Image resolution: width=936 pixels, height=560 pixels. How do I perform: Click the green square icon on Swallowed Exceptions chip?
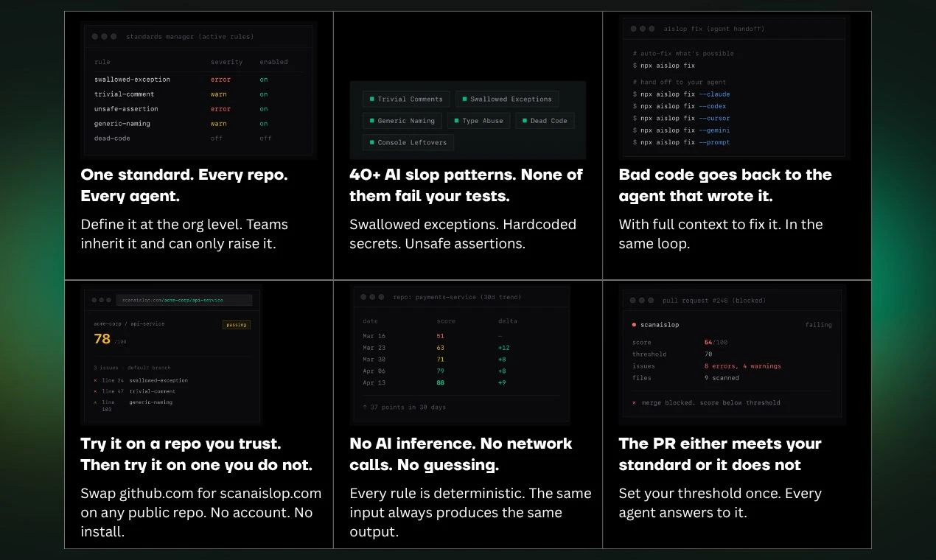(x=464, y=99)
